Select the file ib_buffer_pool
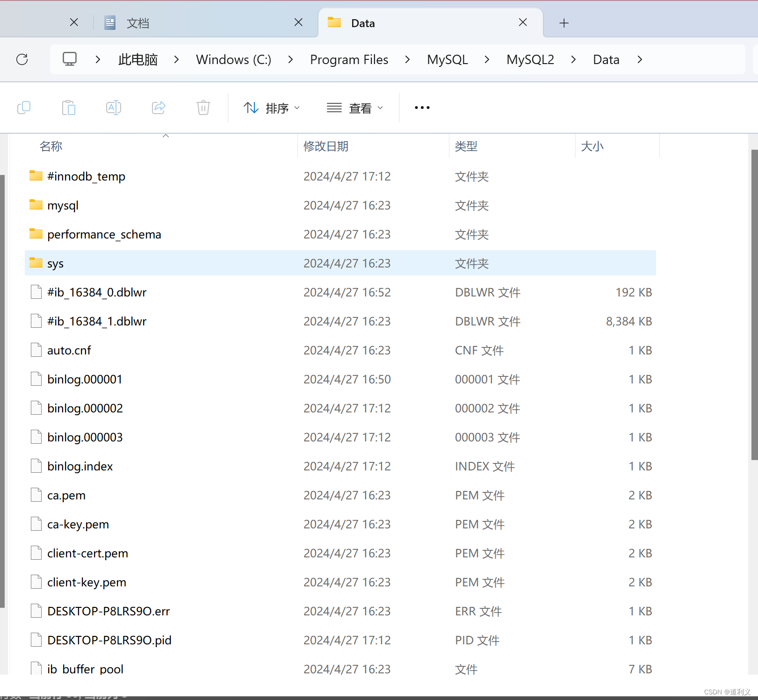Image resolution: width=758 pixels, height=700 pixels. [340, 668]
